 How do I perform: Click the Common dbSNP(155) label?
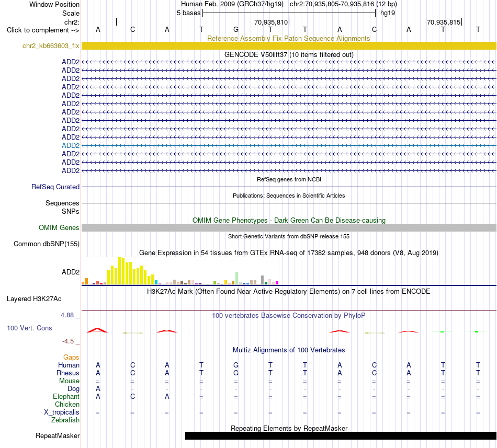[x=46, y=244]
